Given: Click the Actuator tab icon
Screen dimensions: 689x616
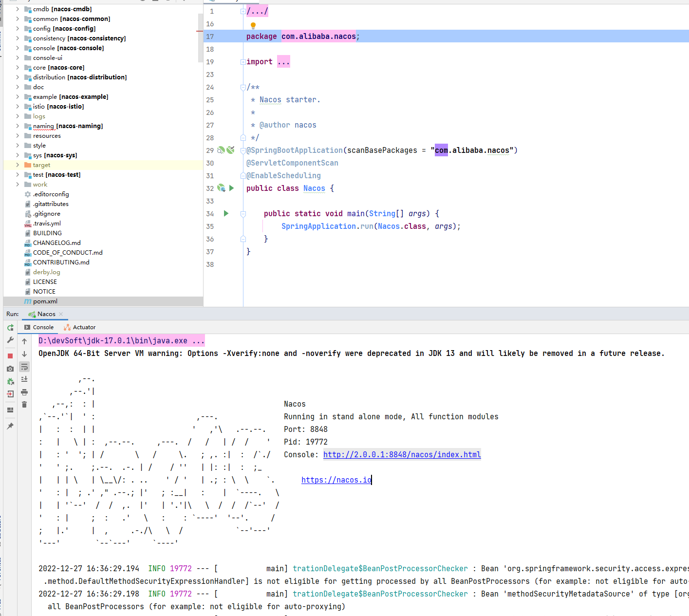Looking at the screenshot, I should pos(67,327).
